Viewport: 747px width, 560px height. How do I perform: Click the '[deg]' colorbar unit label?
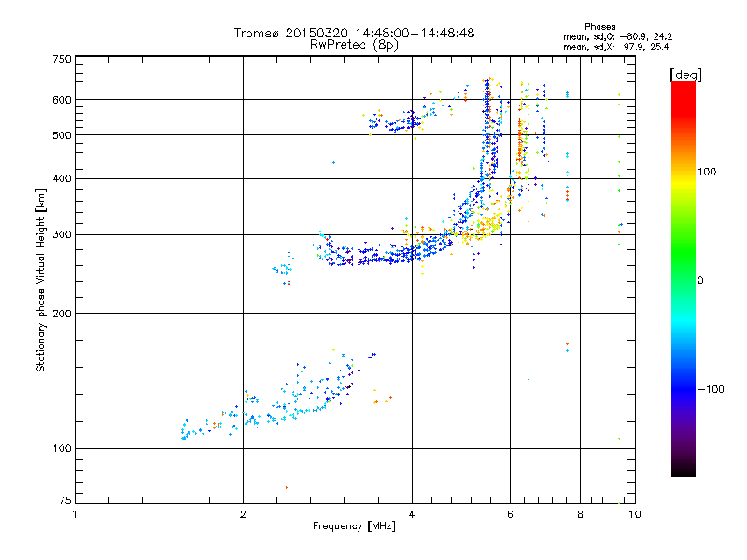(685, 75)
